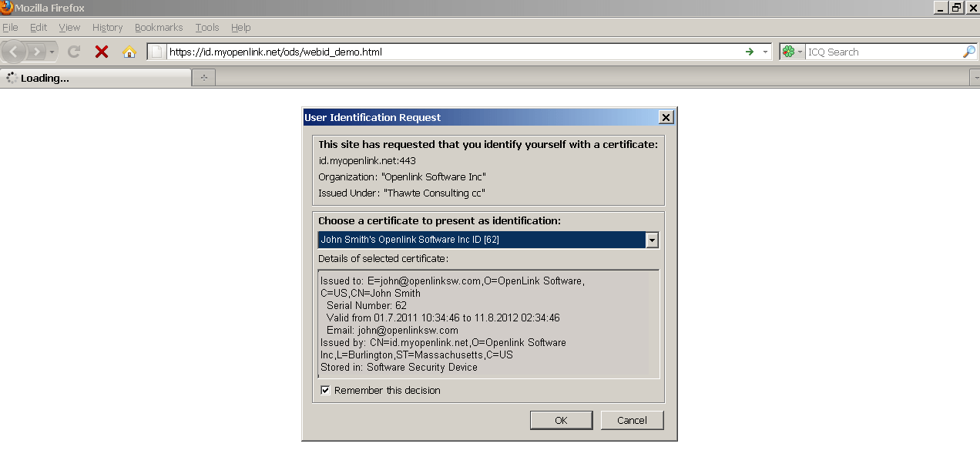Open the History menu
Viewport: 980px width, 457px height.
107,27
